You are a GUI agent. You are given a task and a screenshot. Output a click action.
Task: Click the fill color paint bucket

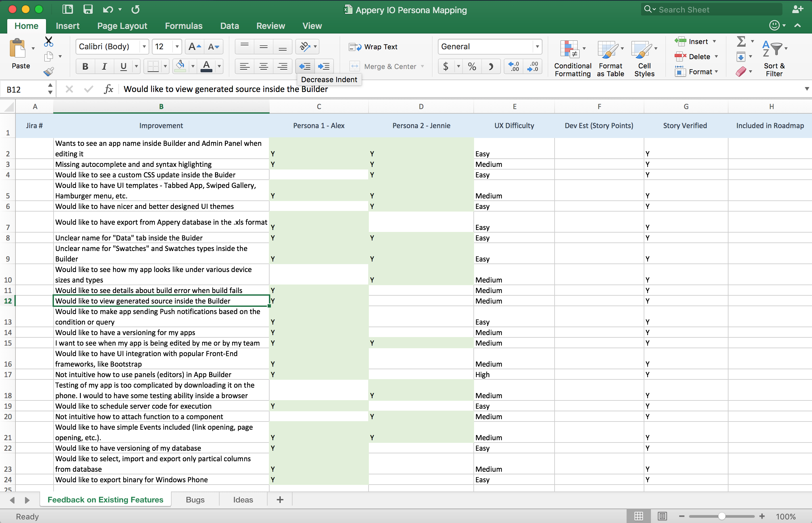[x=181, y=66]
